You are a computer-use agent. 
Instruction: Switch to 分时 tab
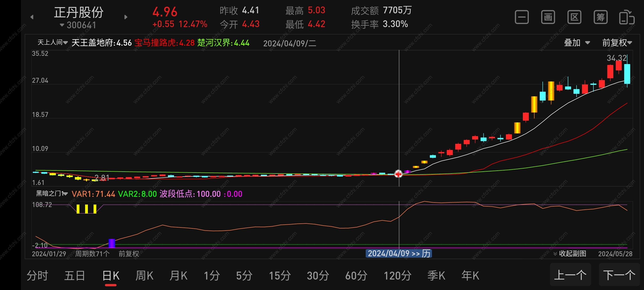click(37, 276)
